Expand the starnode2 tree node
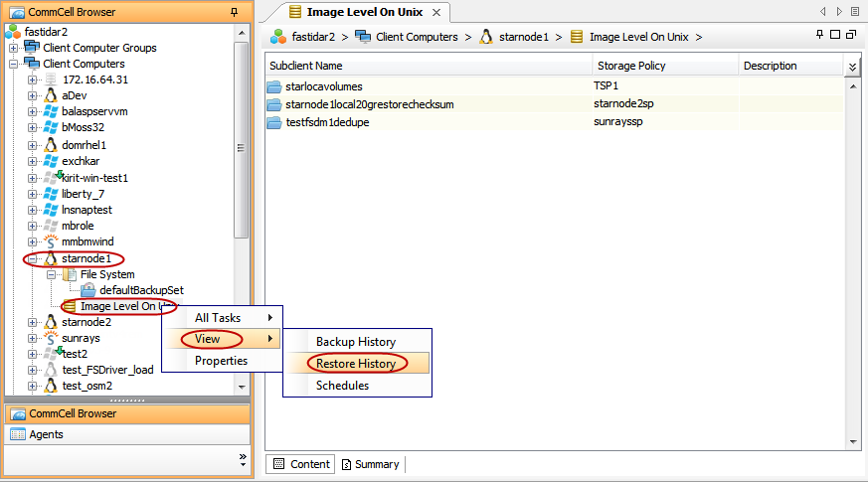 [32, 322]
